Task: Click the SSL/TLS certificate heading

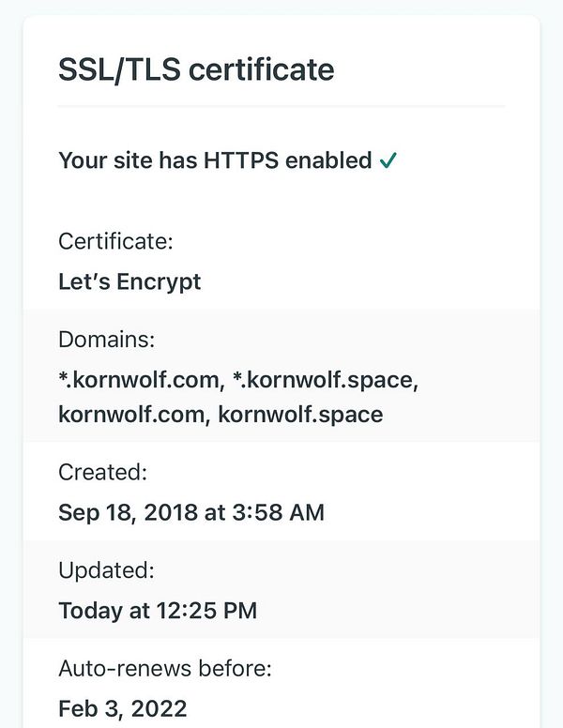Action: [x=196, y=69]
